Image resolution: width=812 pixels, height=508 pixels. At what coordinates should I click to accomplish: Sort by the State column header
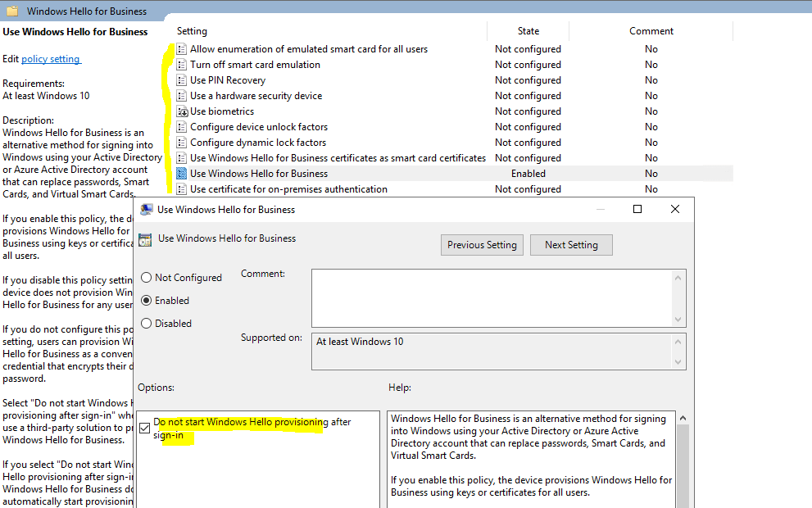pos(528,31)
